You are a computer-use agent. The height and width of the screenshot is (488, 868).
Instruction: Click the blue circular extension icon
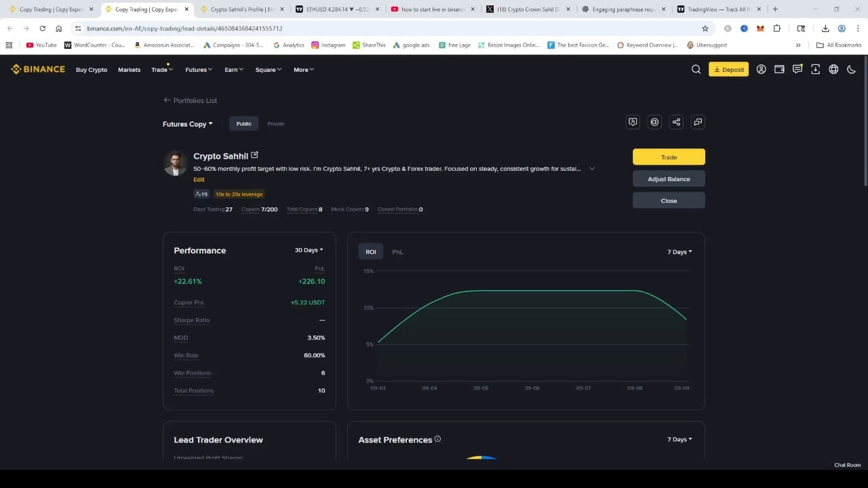tap(744, 28)
